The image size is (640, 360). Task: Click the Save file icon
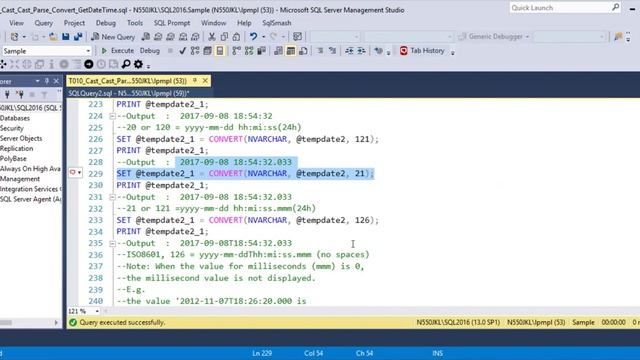(65, 37)
